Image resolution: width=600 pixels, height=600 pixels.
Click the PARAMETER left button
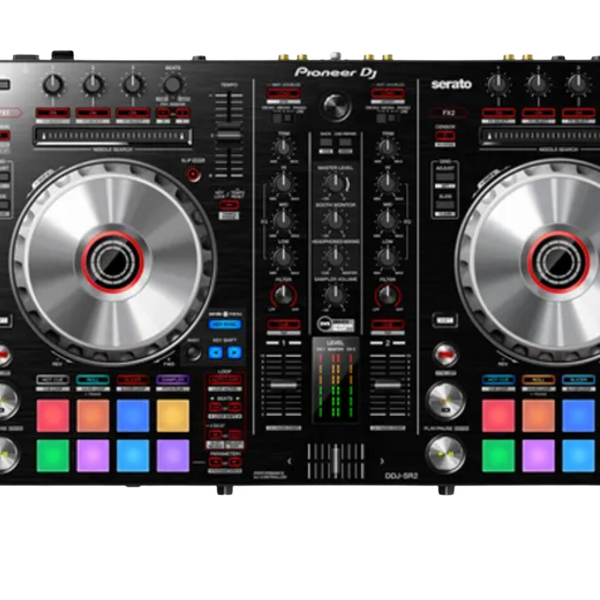[215, 463]
